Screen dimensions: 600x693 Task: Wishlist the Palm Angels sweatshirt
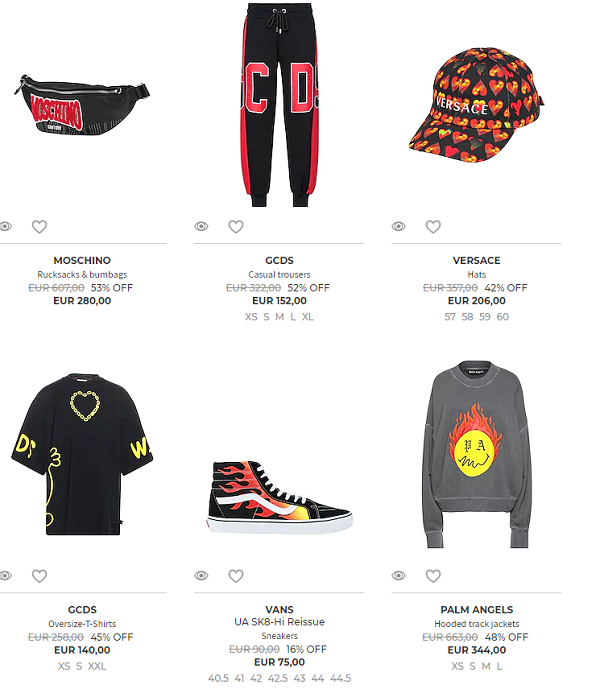point(433,576)
